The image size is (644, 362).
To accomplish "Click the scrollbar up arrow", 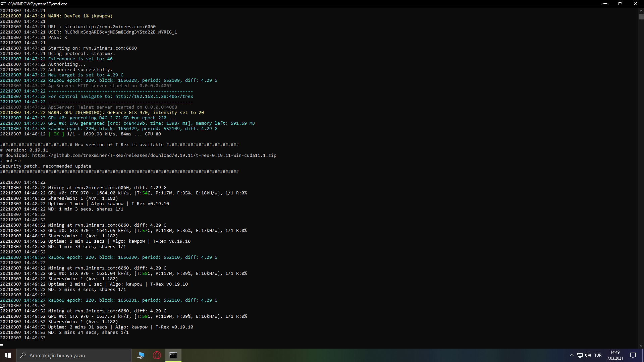I will (641, 10).
